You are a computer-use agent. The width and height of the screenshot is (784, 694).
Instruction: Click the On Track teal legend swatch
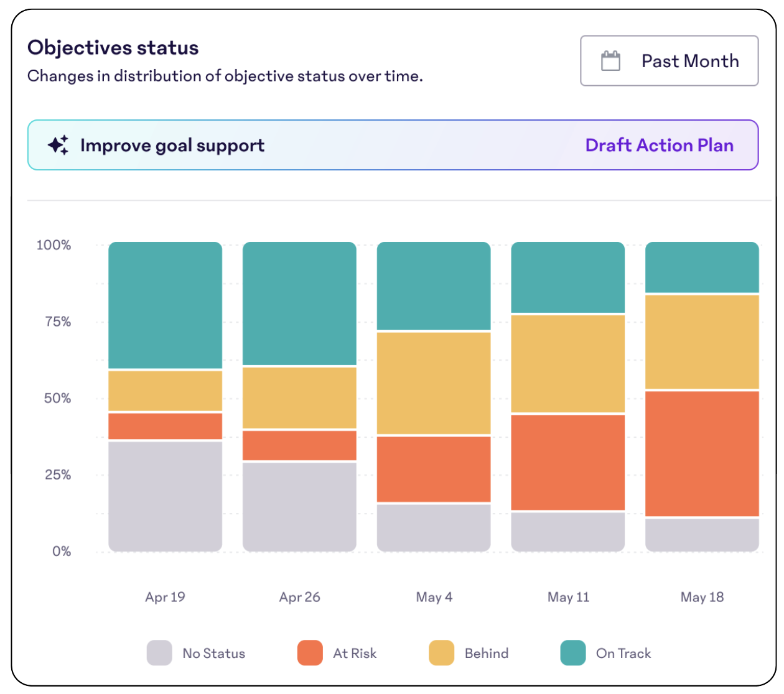click(x=573, y=654)
